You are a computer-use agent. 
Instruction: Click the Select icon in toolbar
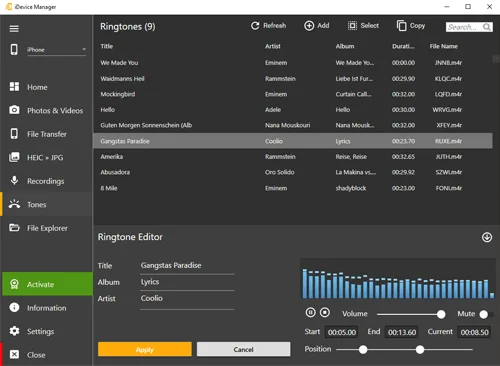click(352, 26)
